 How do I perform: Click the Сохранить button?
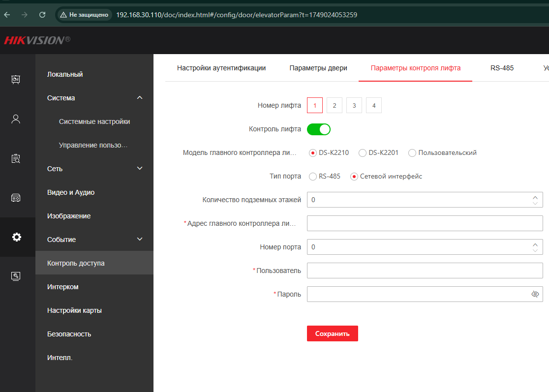coord(332,333)
